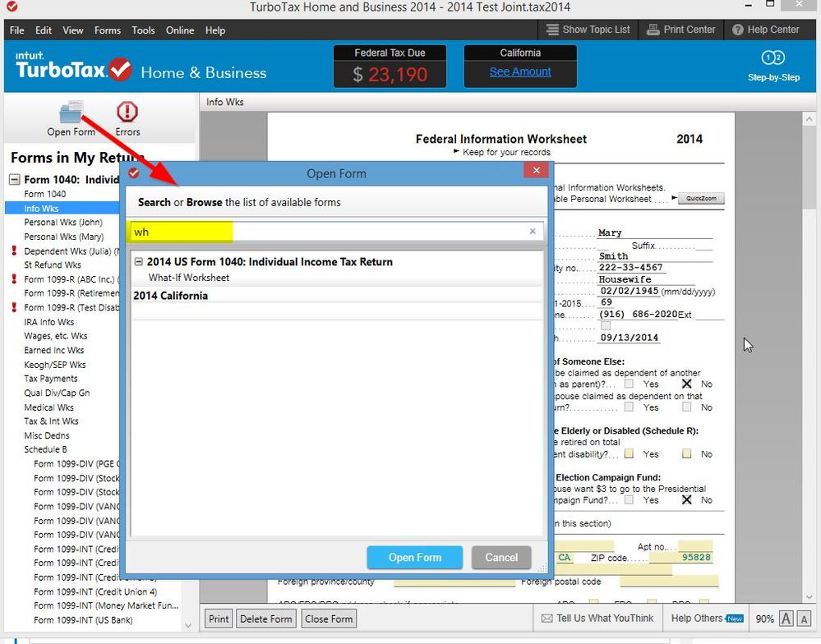Collapse the Form 1040 Individual tree node
The height and width of the screenshot is (644, 821).
[15, 180]
